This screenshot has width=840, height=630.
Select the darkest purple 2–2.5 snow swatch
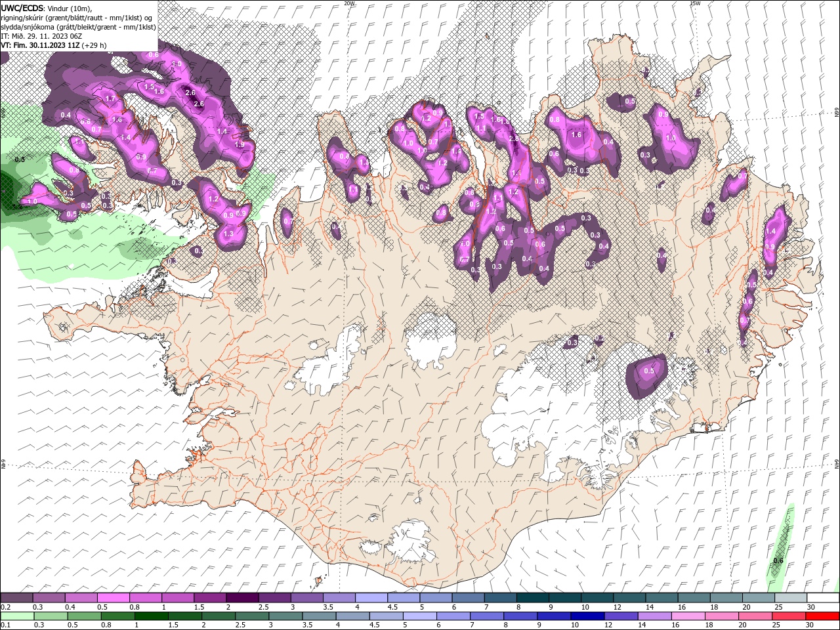pyautogui.click(x=242, y=598)
